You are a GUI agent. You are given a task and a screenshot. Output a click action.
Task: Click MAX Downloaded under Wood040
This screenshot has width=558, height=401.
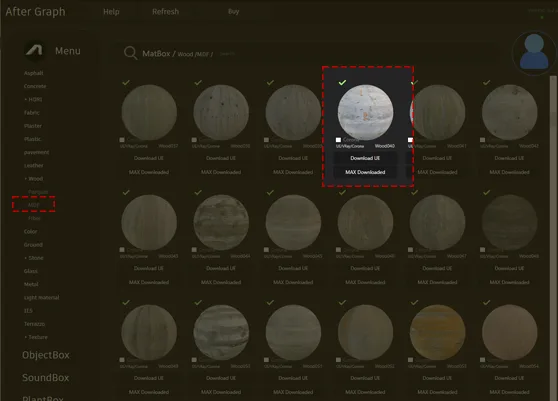click(365, 172)
